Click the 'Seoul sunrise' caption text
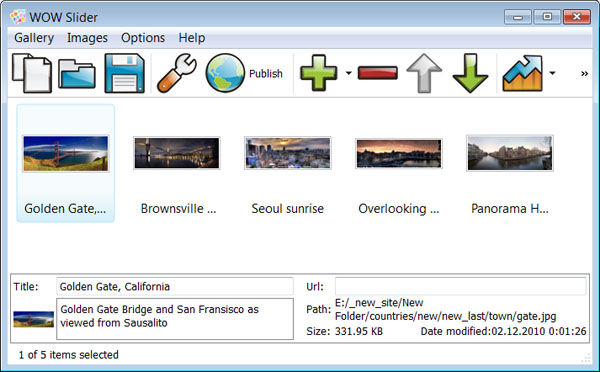Screen dimensions: 600x372 tap(287, 209)
